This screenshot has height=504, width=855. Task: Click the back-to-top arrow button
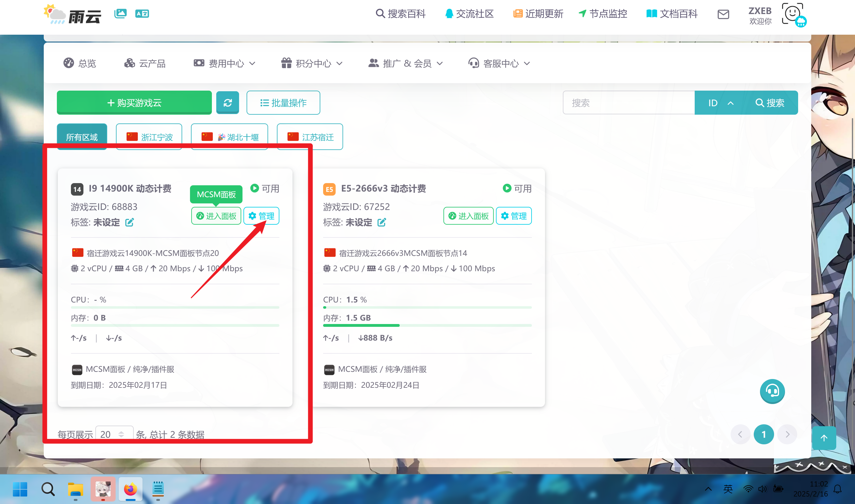coord(824,438)
